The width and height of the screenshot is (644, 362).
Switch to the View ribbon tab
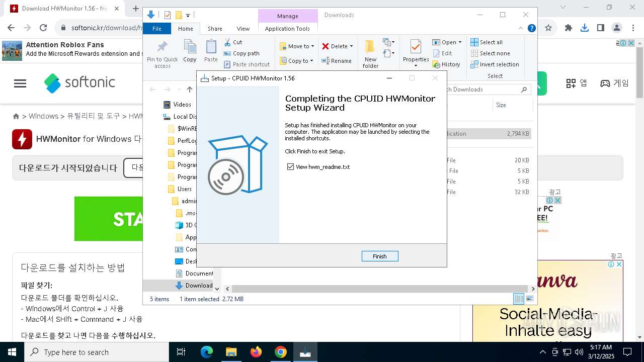click(243, 29)
